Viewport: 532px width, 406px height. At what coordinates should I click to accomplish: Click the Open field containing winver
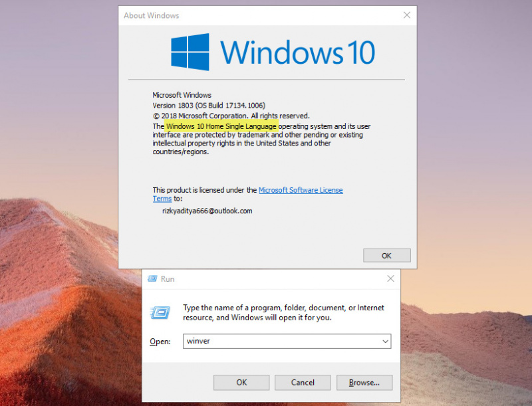click(x=287, y=341)
